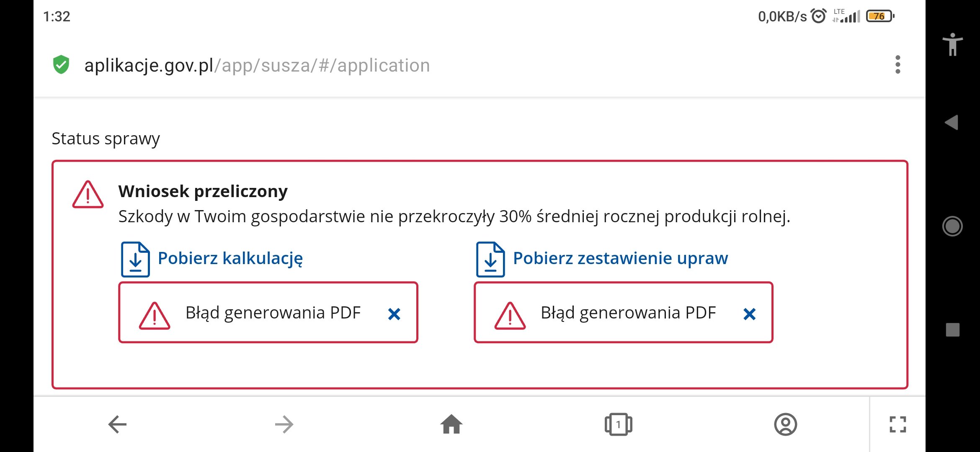
Task: Tap the warning triangle beside Wniosek przeliczony
Action: pyautogui.click(x=88, y=195)
